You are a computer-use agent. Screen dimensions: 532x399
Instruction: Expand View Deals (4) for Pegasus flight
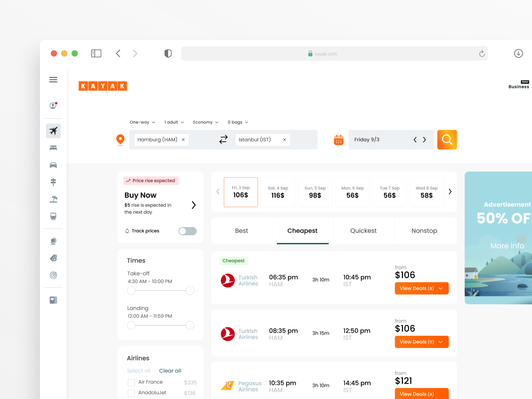point(422,394)
